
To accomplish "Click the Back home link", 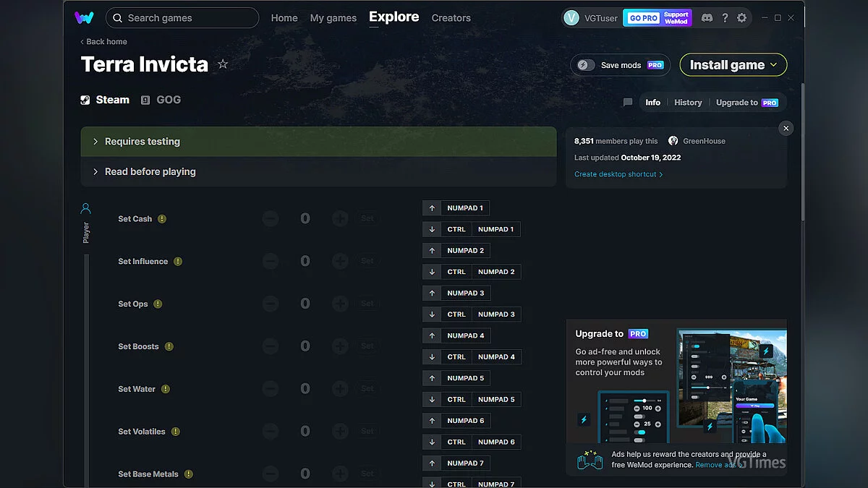I will tap(103, 42).
